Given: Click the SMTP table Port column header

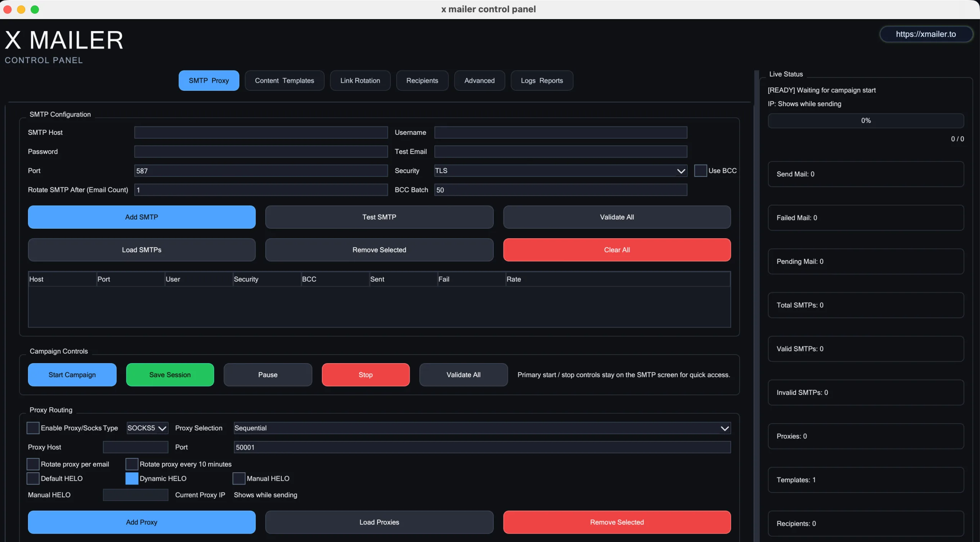Looking at the screenshot, I should click(130, 279).
